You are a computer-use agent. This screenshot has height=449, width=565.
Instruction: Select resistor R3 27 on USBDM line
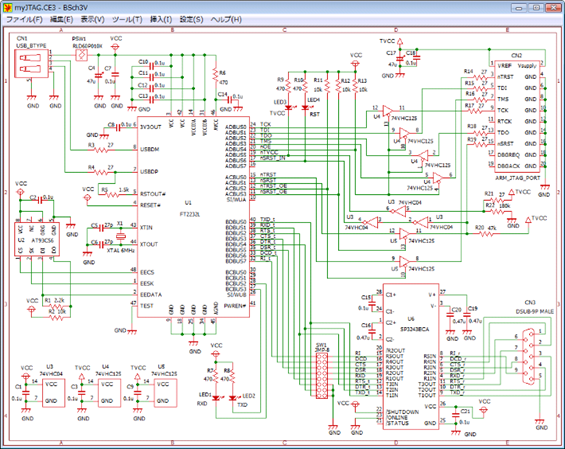(101, 150)
